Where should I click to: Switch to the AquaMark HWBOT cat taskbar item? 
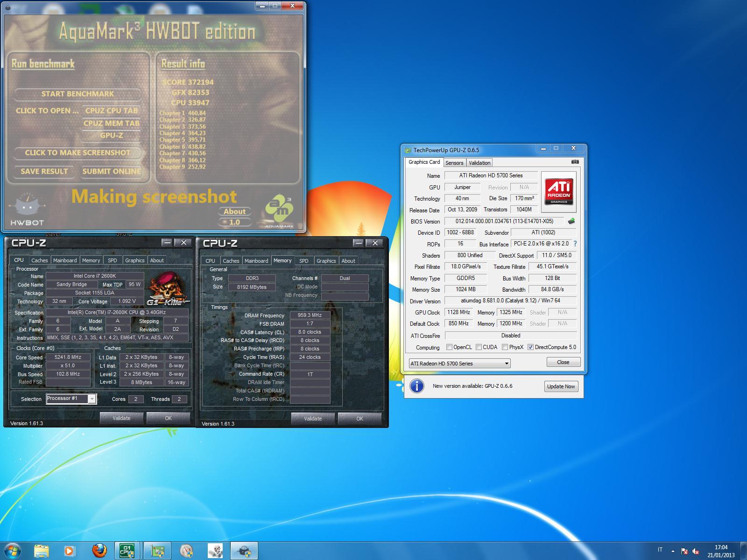(x=245, y=551)
